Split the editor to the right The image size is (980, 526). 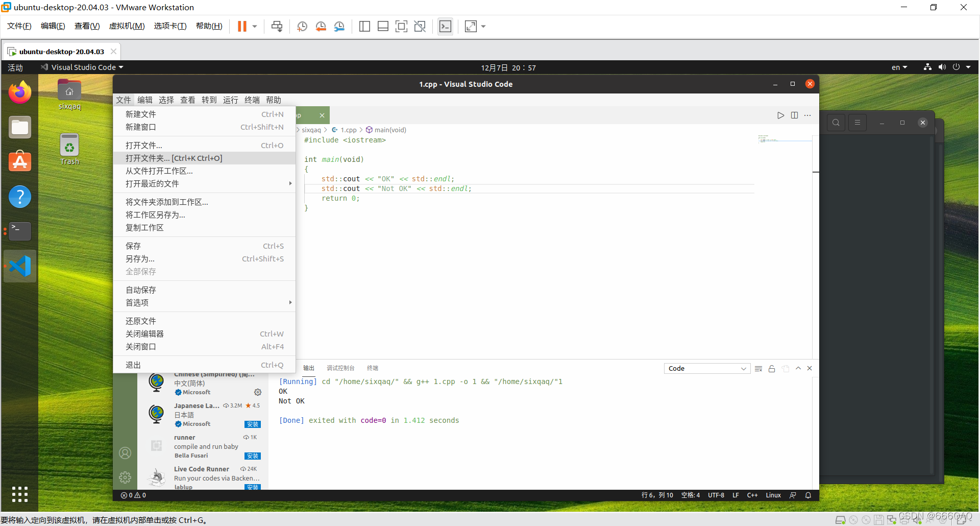[x=794, y=115]
